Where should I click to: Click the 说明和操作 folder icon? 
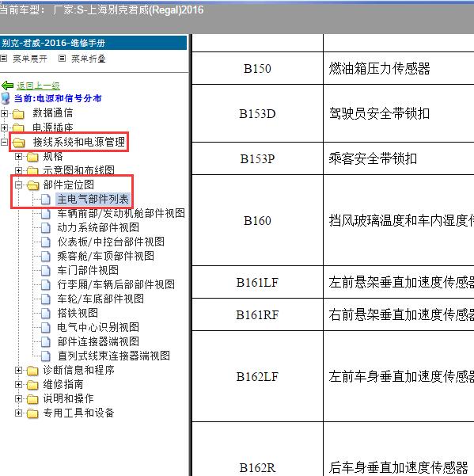(32, 399)
